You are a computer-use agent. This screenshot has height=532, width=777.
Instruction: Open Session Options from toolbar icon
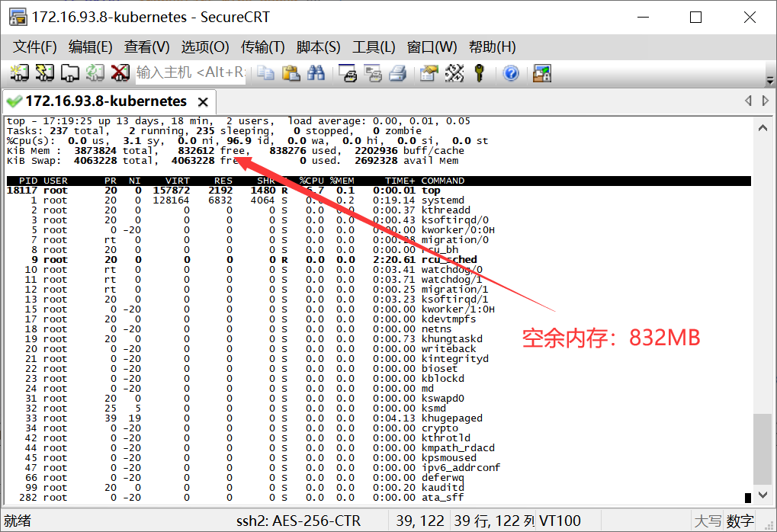(429, 73)
